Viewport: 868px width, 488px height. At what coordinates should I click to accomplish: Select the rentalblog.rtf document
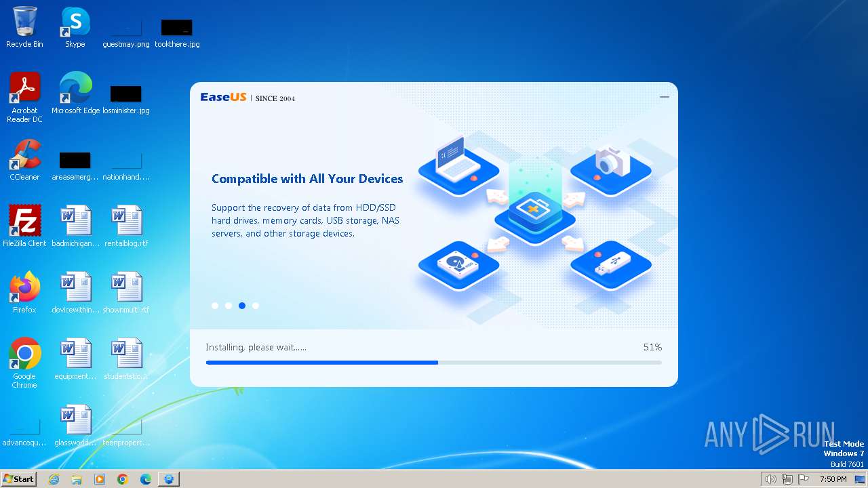click(x=126, y=226)
